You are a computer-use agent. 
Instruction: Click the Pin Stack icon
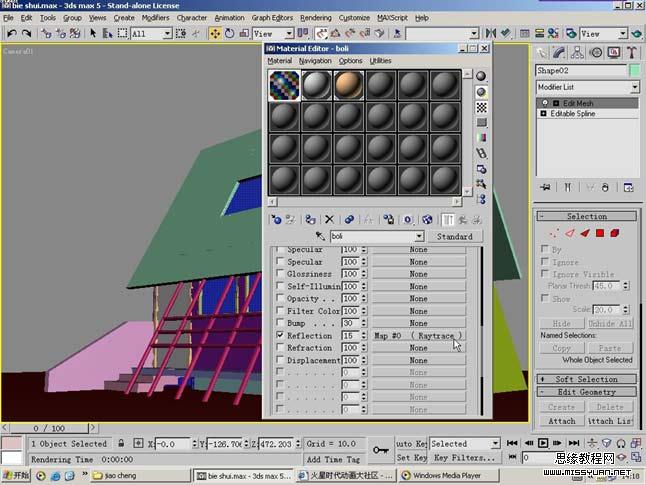[x=546, y=187]
